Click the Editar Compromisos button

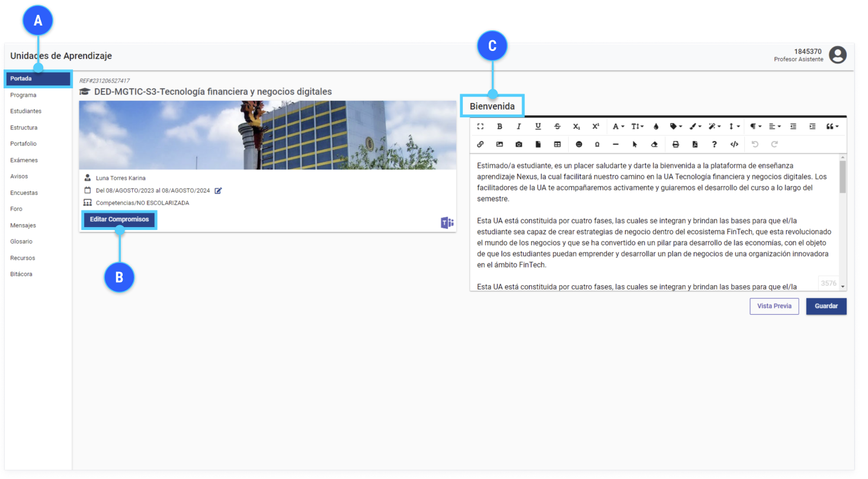pyautogui.click(x=119, y=219)
